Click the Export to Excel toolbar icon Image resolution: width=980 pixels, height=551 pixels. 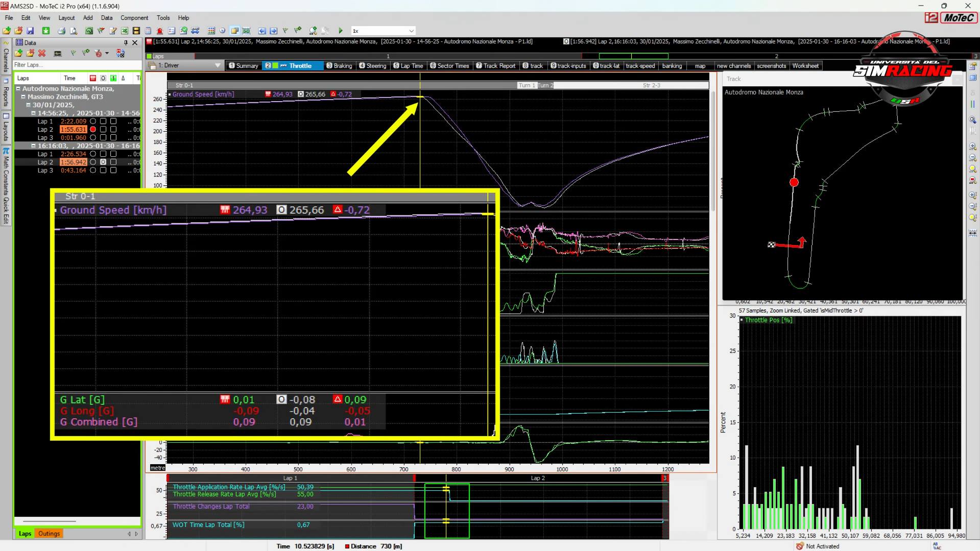[124, 31]
